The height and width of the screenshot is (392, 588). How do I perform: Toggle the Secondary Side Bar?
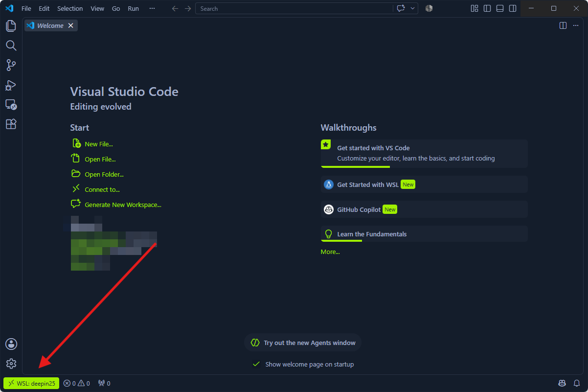[512, 8]
